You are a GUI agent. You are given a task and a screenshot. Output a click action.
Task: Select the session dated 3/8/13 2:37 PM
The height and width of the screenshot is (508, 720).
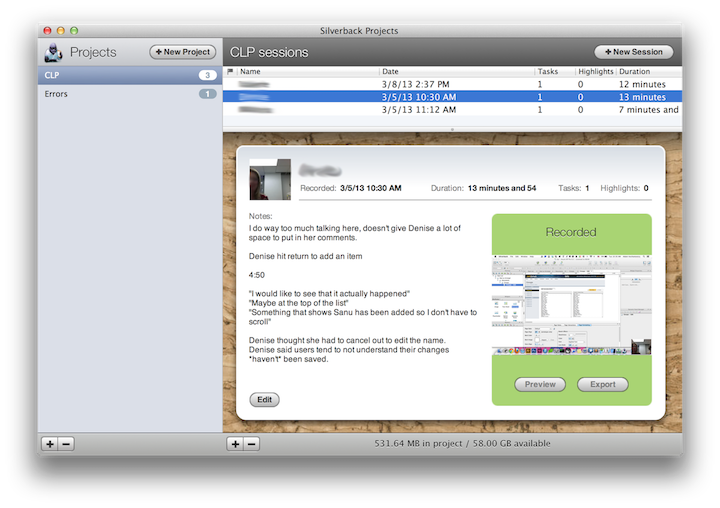tap(452, 84)
